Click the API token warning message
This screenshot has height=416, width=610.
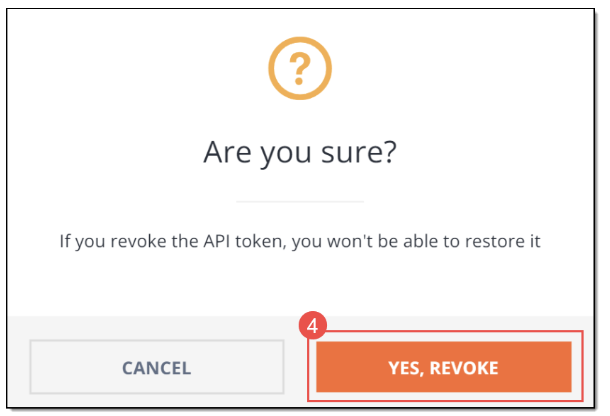[300, 242]
